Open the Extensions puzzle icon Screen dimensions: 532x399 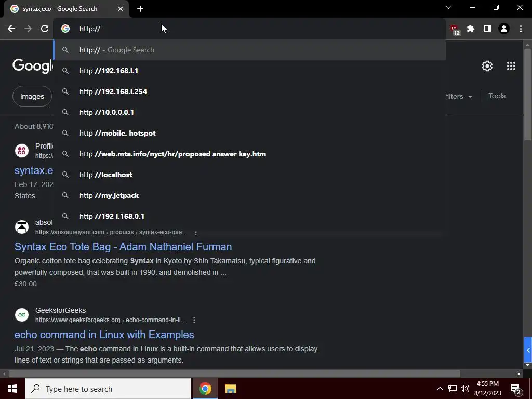coord(471,29)
